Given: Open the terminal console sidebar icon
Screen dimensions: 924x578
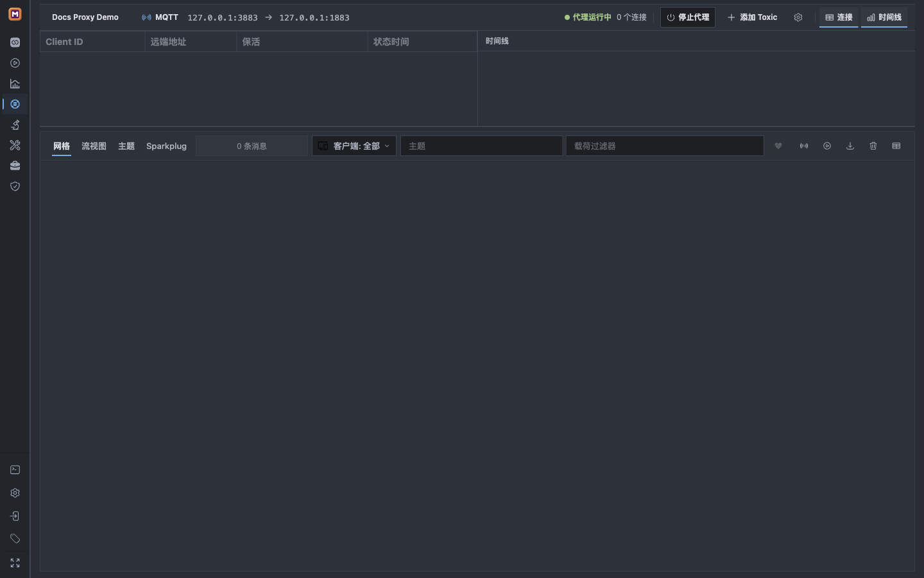Looking at the screenshot, I should (15, 470).
